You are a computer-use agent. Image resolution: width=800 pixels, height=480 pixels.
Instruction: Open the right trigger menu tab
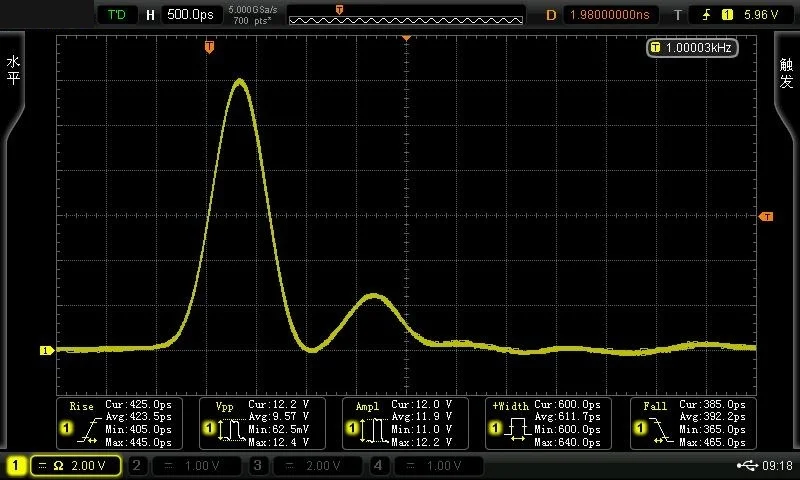point(786,71)
